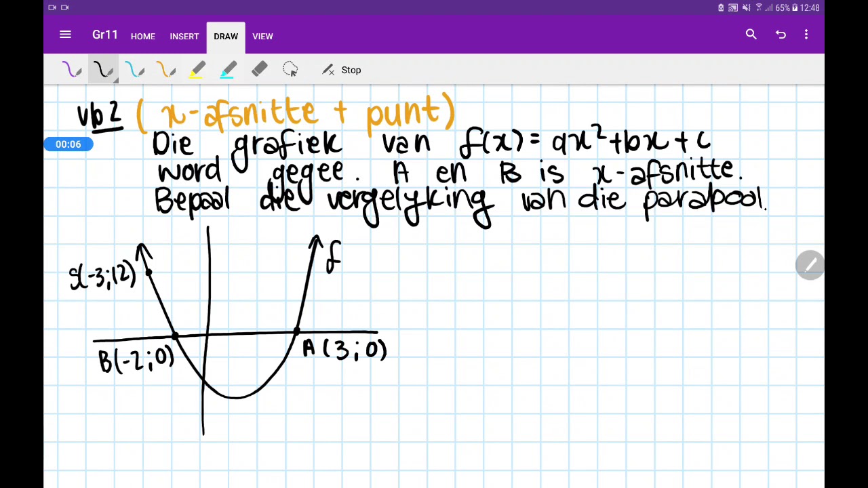Tap the 00:06 recording timer
The height and width of the screenshot is (488, 868).
point(68,144)
